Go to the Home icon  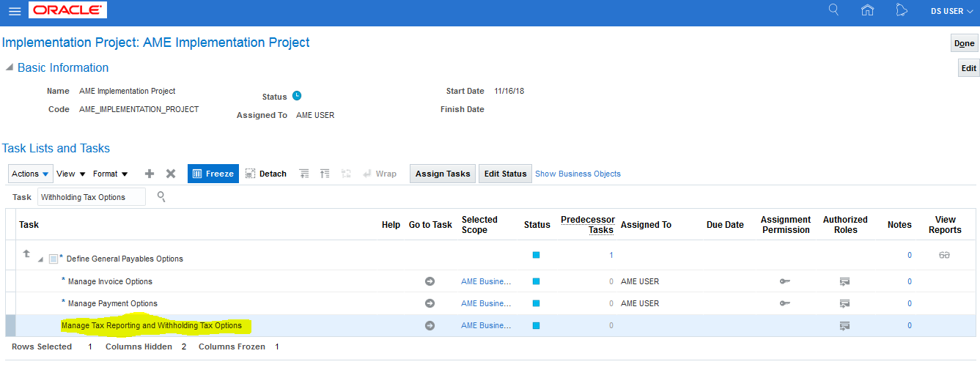[x=868, y=10]
